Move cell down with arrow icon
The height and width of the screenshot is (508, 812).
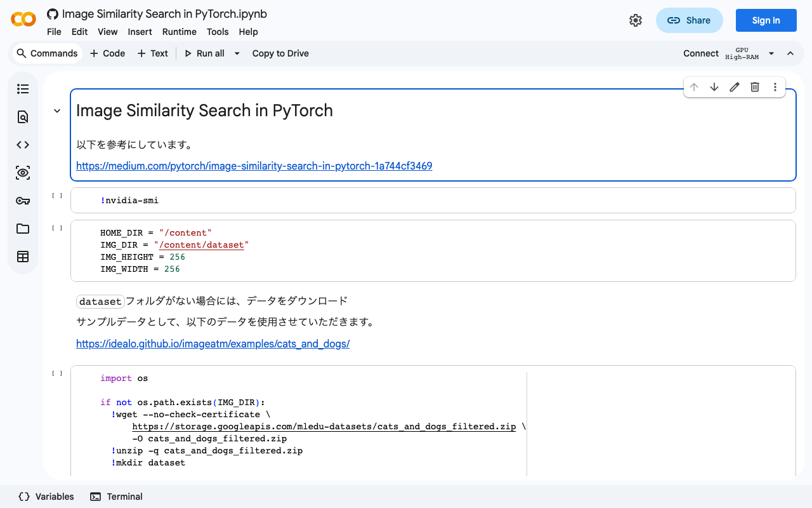[714, 87]
